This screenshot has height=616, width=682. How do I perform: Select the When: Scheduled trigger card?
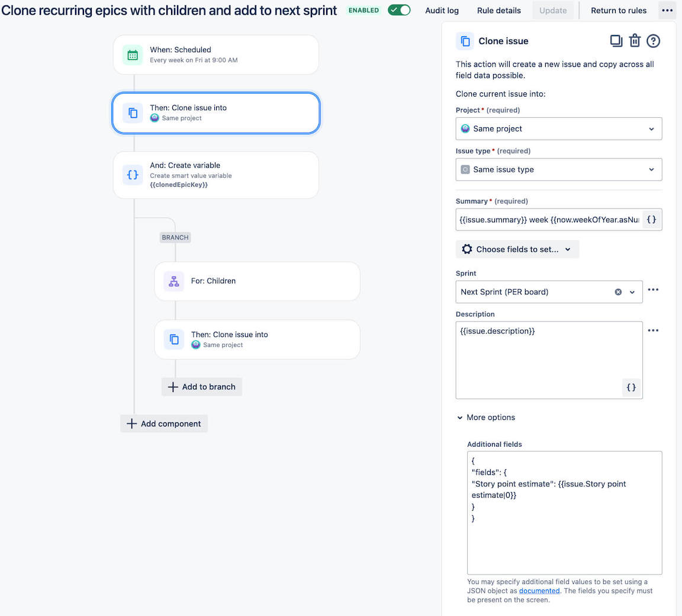click(x=215, y=55)
